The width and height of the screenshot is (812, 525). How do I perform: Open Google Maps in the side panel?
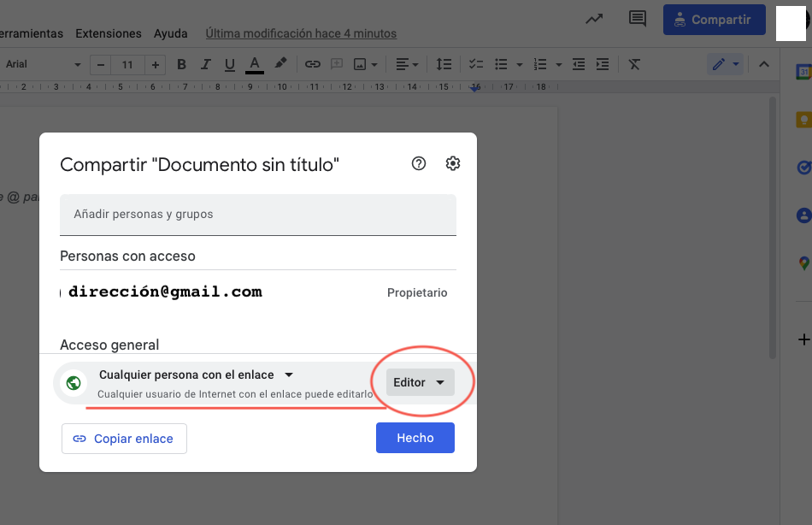803,263
